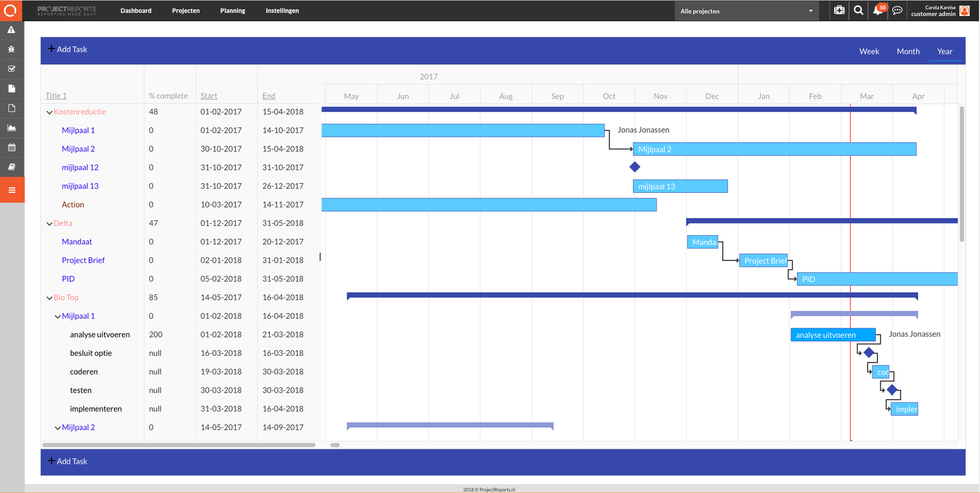The width and height of the screenshot is (980, 493).
Task: Click the Action task Gantt bar
Action: point(489,205)
